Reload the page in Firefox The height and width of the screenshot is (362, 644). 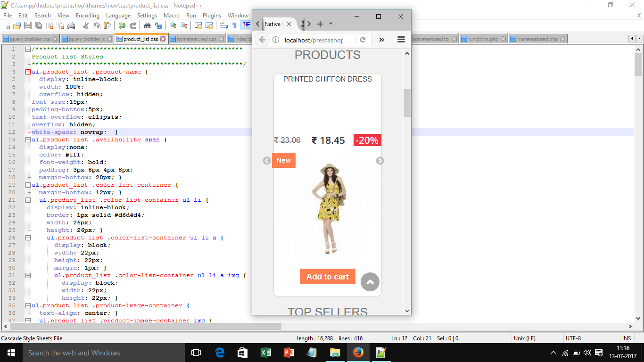(x=363, y=40)
